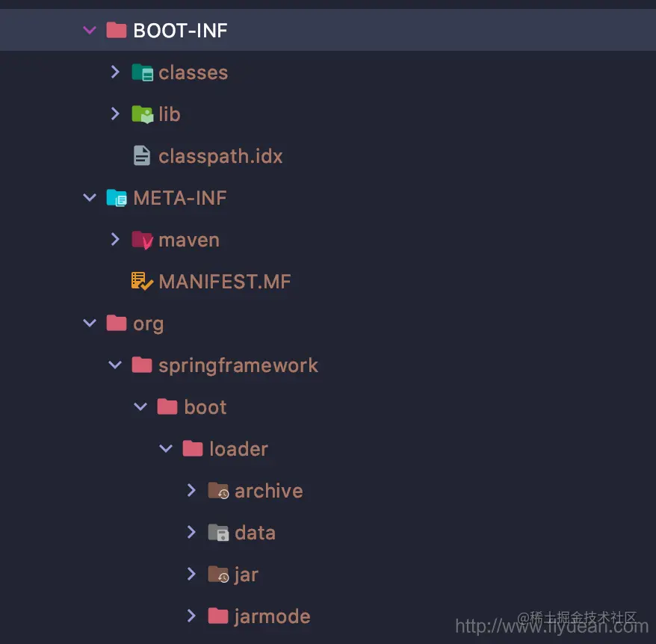Select the data label
Screen dimensions: 656x644
point(256,533)
